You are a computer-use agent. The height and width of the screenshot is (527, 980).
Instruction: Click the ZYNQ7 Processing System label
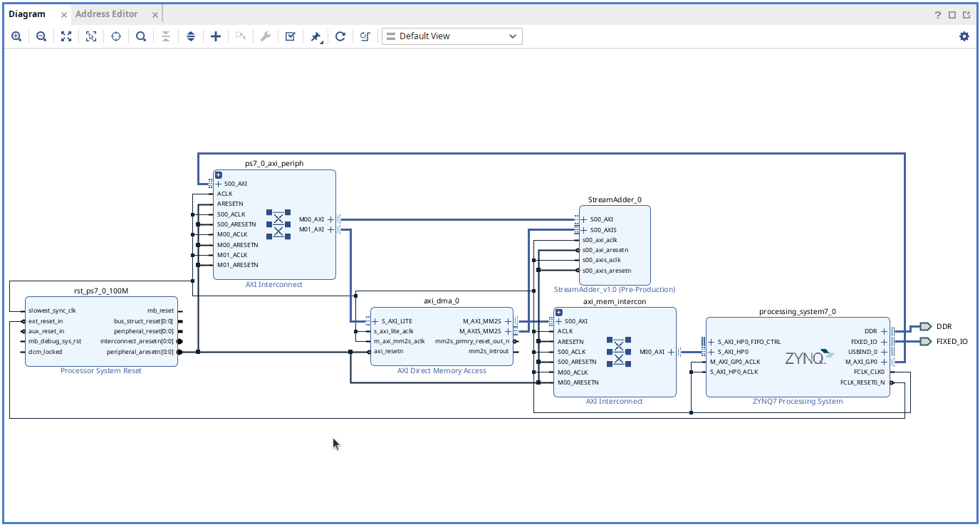[798, 402]
